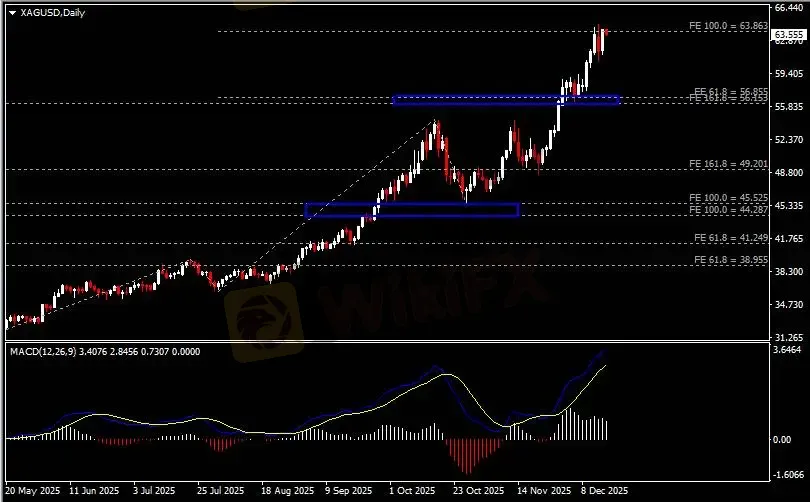The height and width of the screenshot is (502, 810).
Task: Select the XAGUSD,Daily chart title
Action: (x=52, y=12)
